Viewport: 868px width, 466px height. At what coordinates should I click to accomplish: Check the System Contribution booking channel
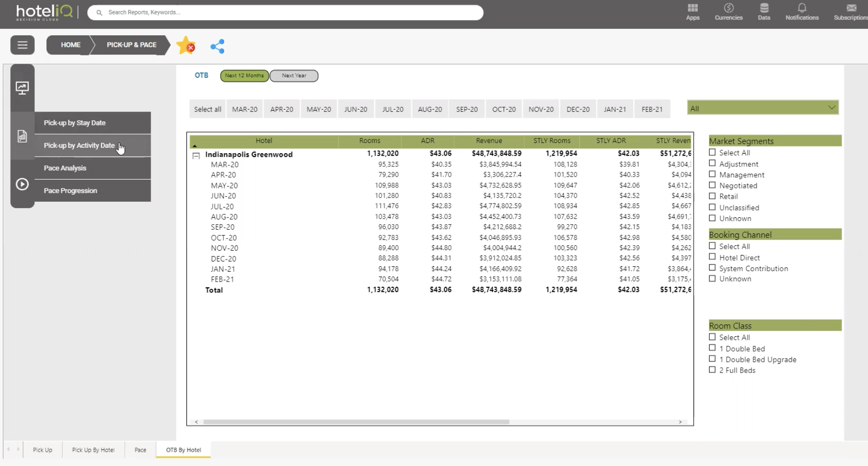click(712, 268)
